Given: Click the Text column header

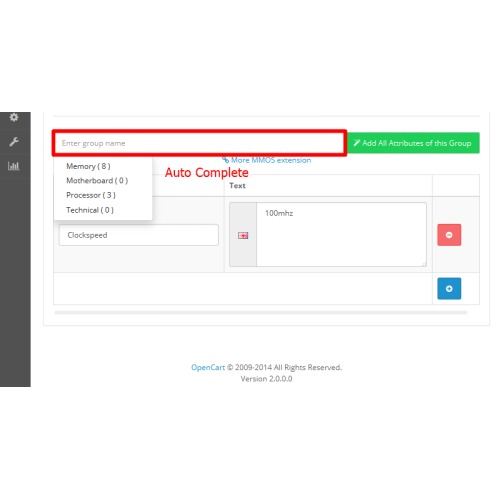Looking at the screenshot, I should click(x=237, y=186).
